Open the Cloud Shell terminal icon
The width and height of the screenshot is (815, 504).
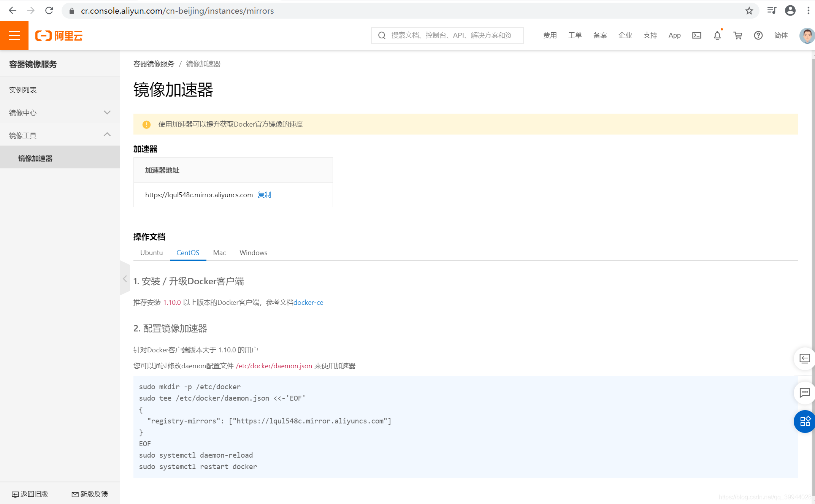(x=696, y=35)
